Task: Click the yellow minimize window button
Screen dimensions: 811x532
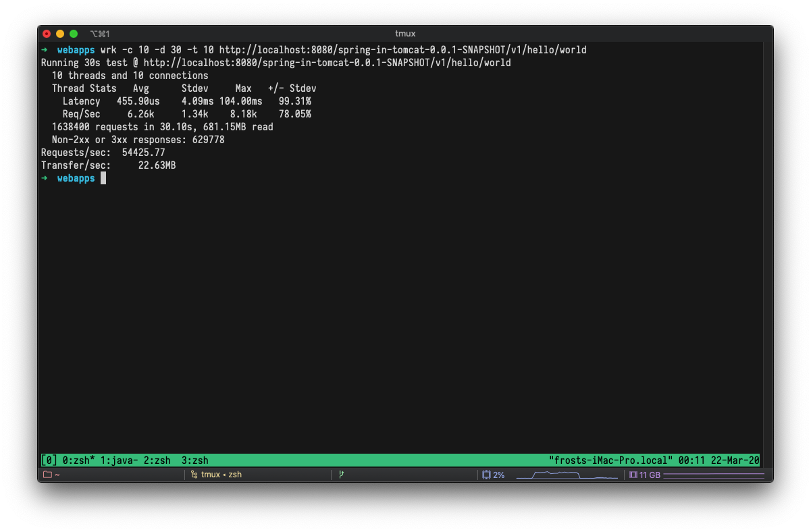Action: 60,34
